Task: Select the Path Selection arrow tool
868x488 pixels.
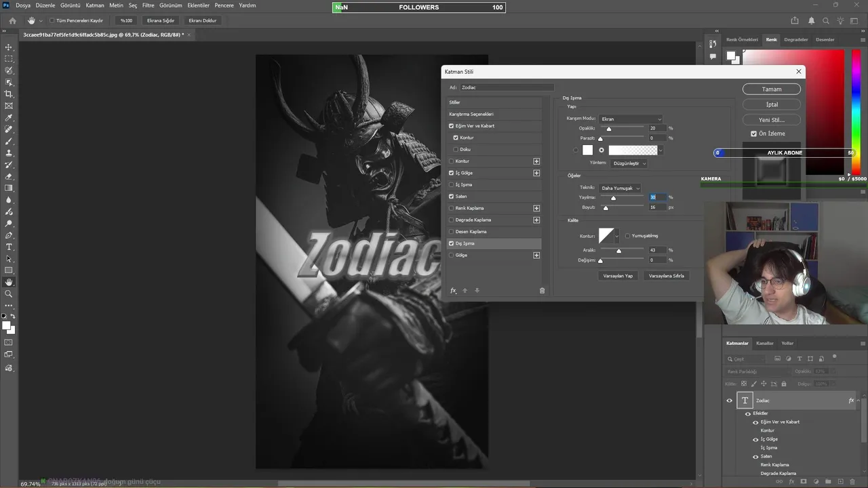Action: [9, 259]
